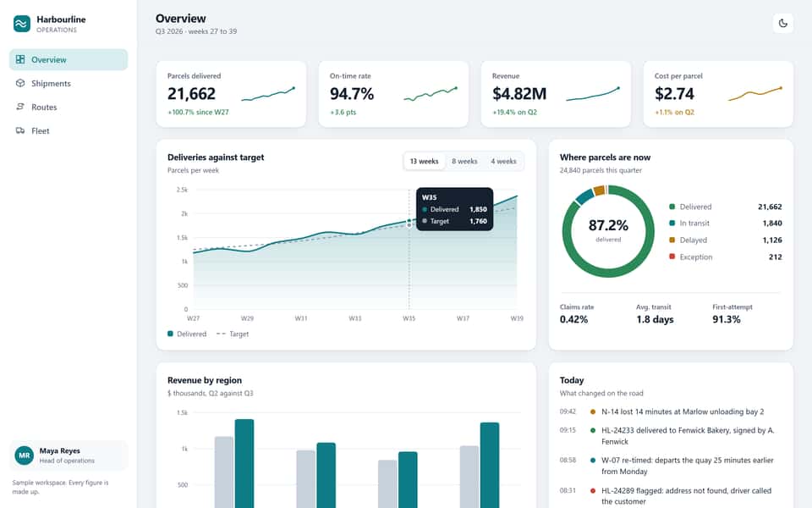Screen dimensions: 812x508
Task: Open the HL-24289 flagged address entry
Action: tap(671, 495)
